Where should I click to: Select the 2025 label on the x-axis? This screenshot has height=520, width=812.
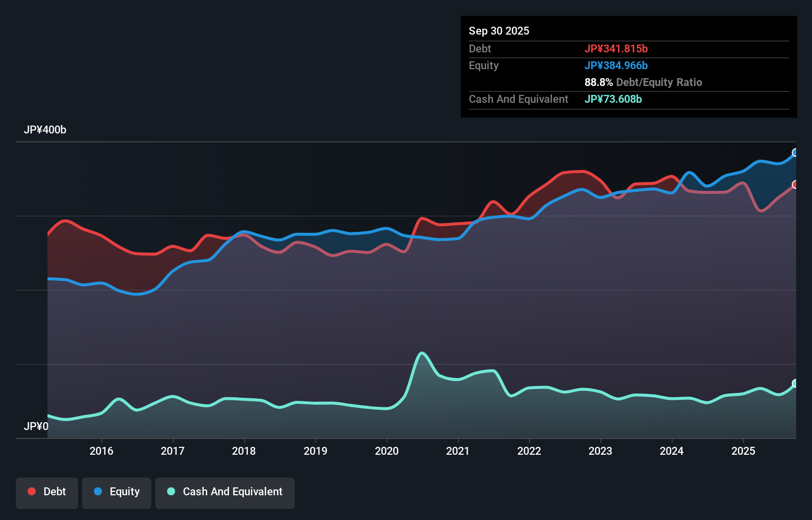point(744,451)
